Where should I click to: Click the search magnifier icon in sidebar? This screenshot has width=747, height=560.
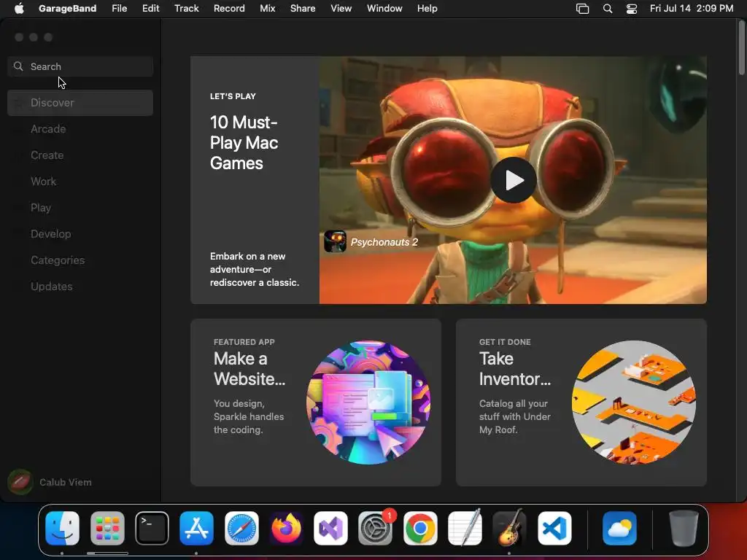click(x=18, y=66)
